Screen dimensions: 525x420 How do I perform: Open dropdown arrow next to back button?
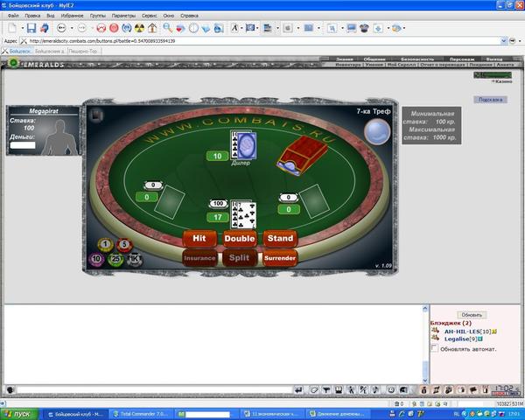[72, 28]
